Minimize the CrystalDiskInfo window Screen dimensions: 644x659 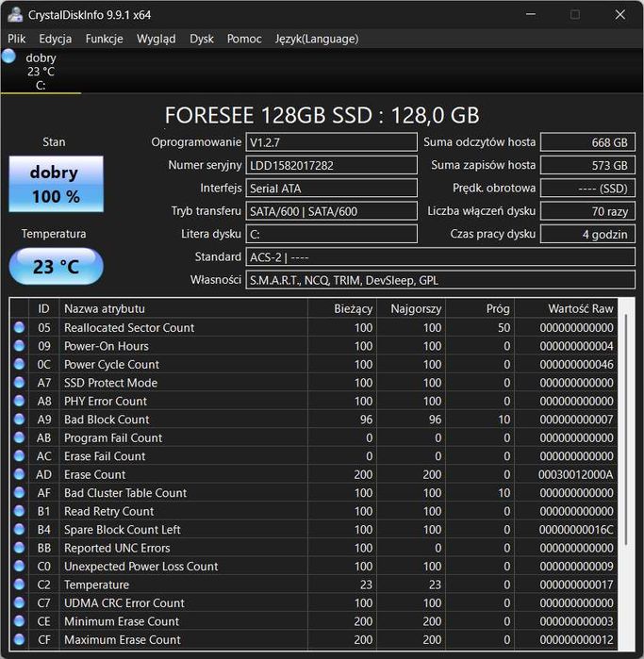531,15
